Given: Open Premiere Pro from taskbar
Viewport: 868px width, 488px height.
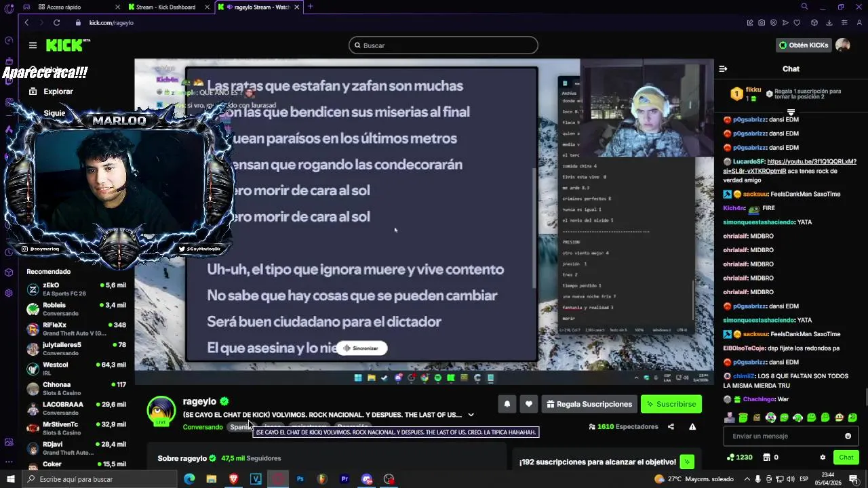Looking at the screenshot, I should [x=344, y=479].
